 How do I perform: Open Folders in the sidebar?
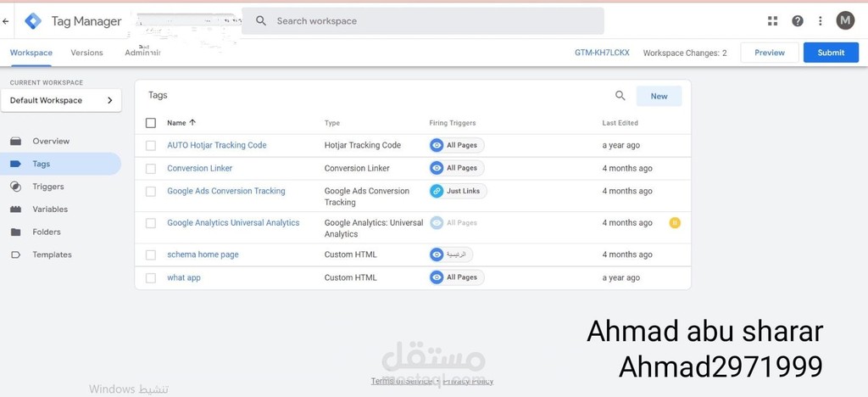(47, 232)
